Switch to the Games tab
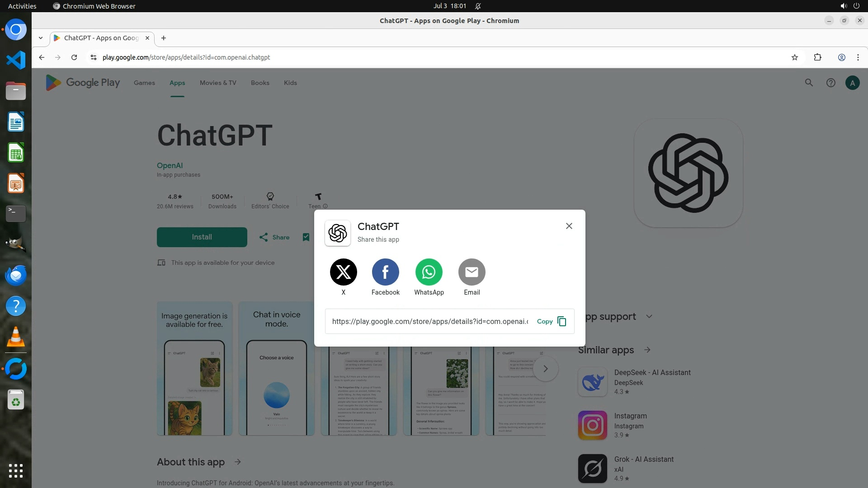Screen dimensions: 868x488 (144, 83)
